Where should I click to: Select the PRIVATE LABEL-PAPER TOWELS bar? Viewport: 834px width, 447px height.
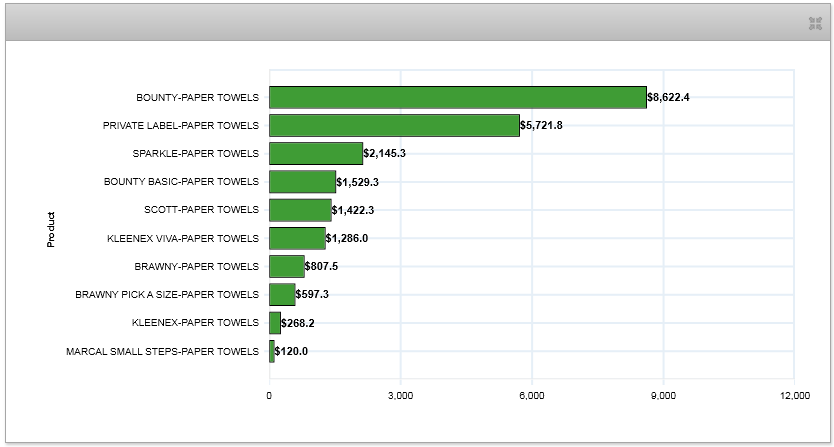point(394,125)
